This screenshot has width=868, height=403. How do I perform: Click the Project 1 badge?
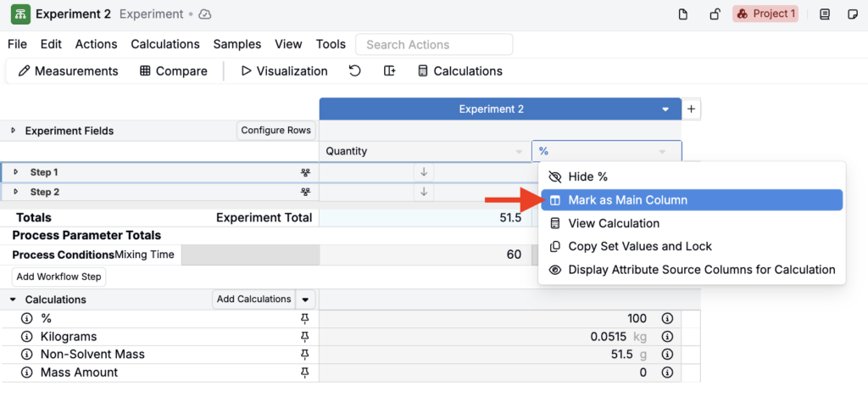tap(765, 14)
